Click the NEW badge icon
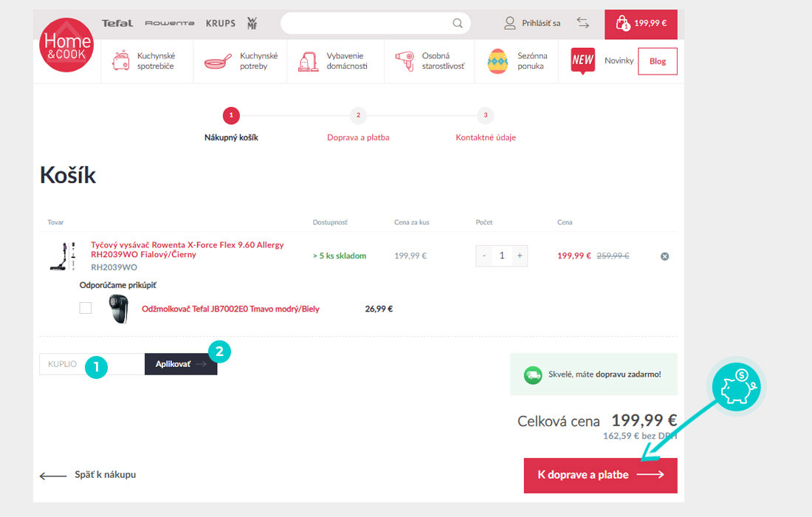The width and height of the screenshot is (812, 517). pos(582,61)
